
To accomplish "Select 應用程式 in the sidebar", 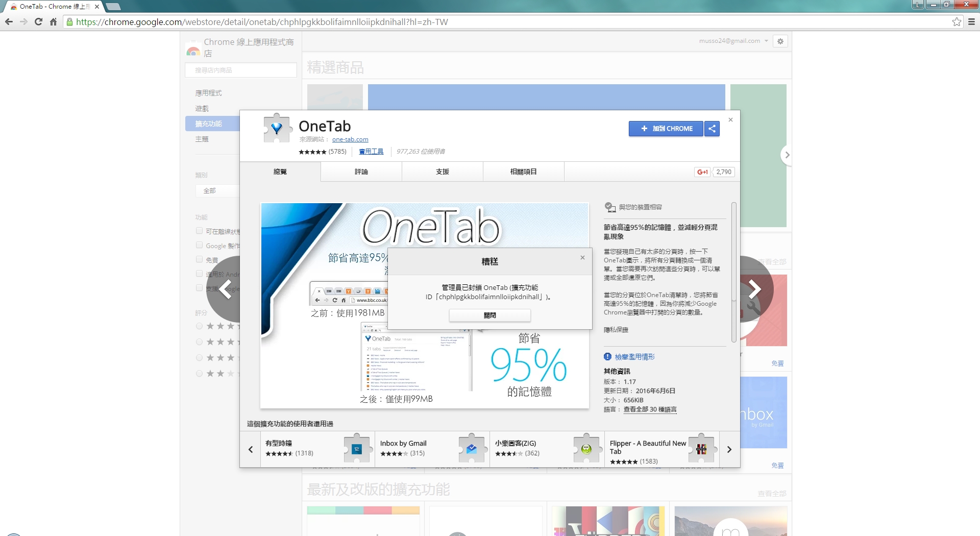I will 208,93.
